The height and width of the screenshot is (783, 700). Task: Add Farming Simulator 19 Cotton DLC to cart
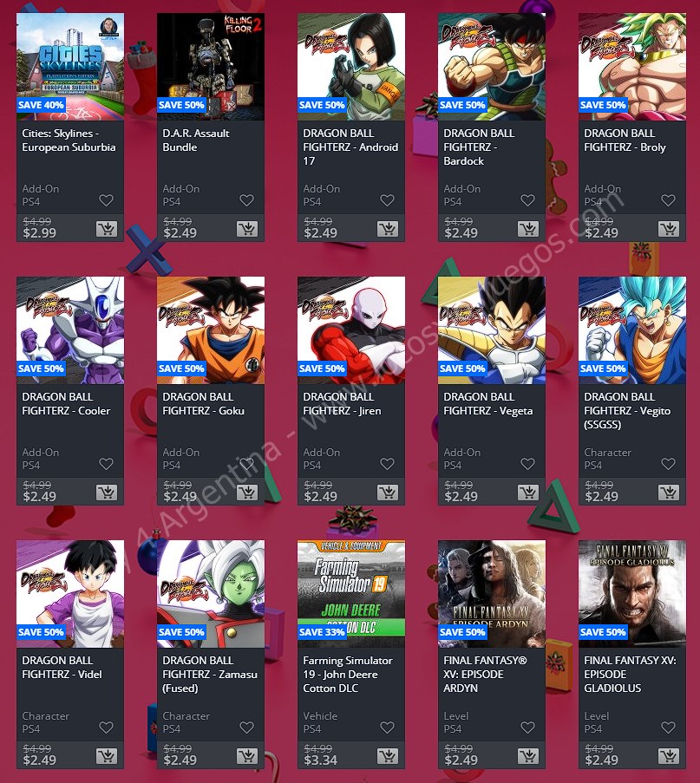(x=387, y=756)
